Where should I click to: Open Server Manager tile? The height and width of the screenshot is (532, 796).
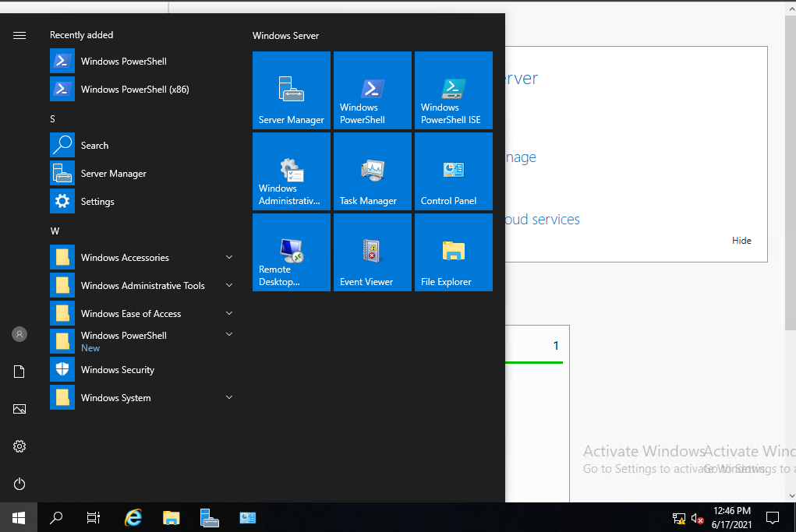292,90
